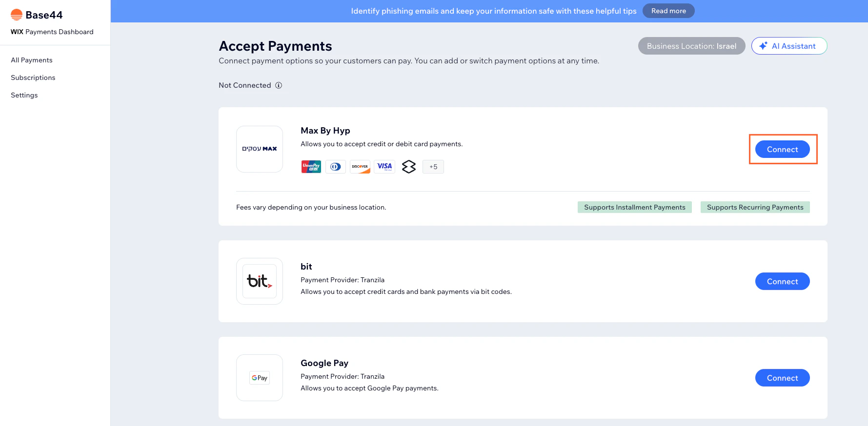Screen dimensions: 868x426
Task: Connect the Max By Hyp provider
Action: 783,149
